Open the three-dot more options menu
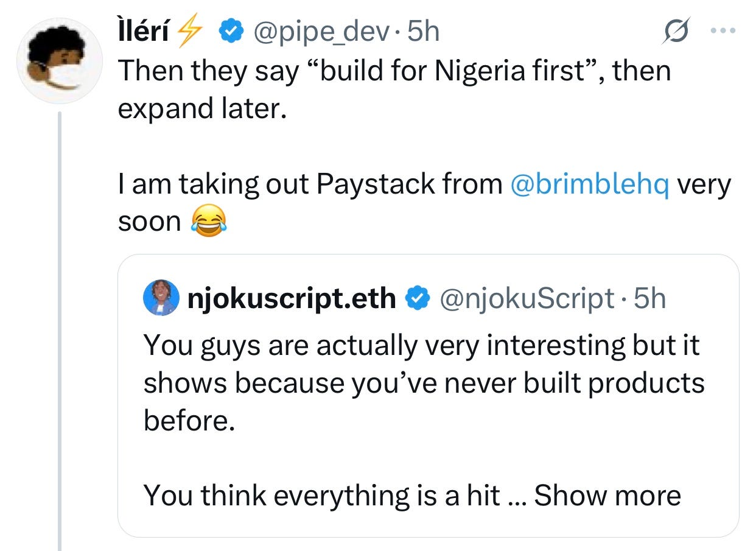Image resolution: width=756 pixels, height=551 pixels. click(x=724, y=30)
